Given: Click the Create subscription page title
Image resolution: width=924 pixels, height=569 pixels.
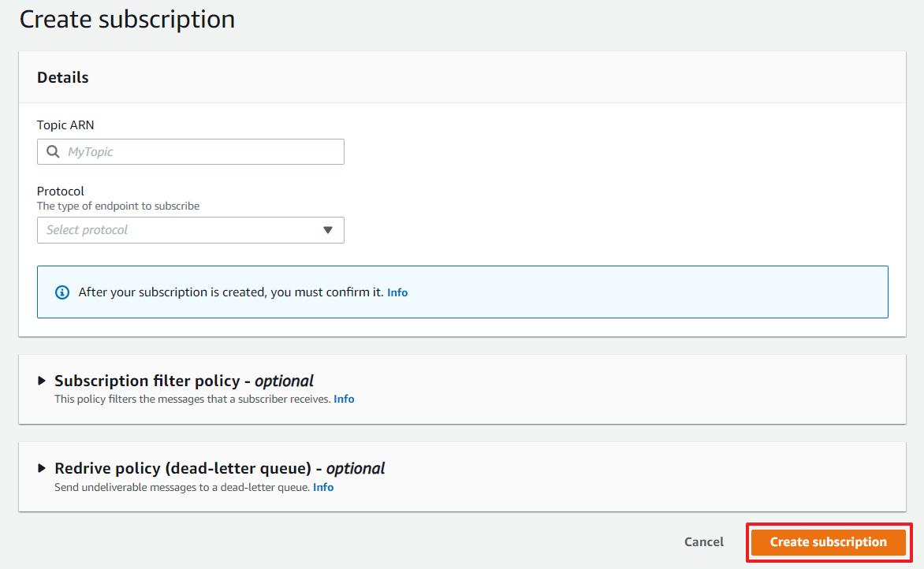Looking at the screenshot, I should pyautogui.click(x=127, y=19).
